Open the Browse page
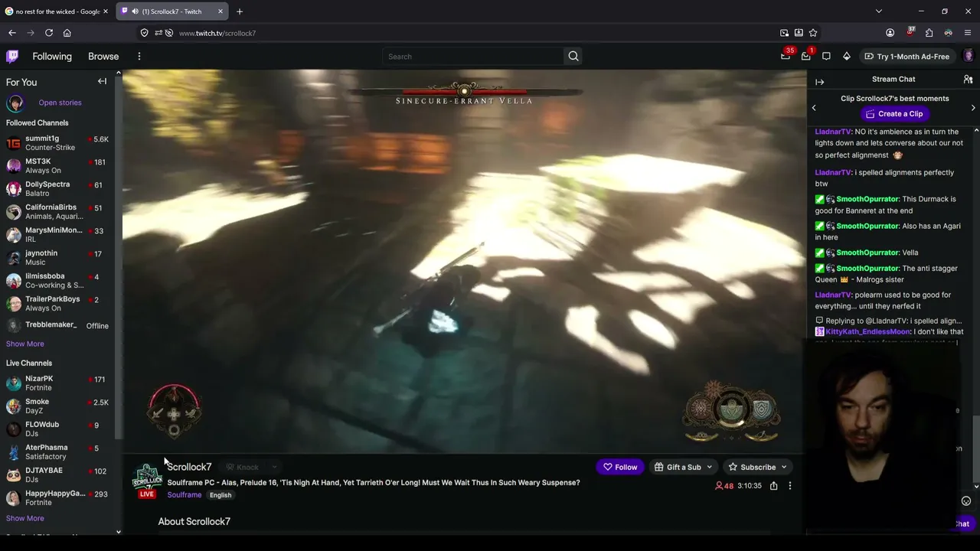This screenshot has width=980, height=551. [103, 57]
